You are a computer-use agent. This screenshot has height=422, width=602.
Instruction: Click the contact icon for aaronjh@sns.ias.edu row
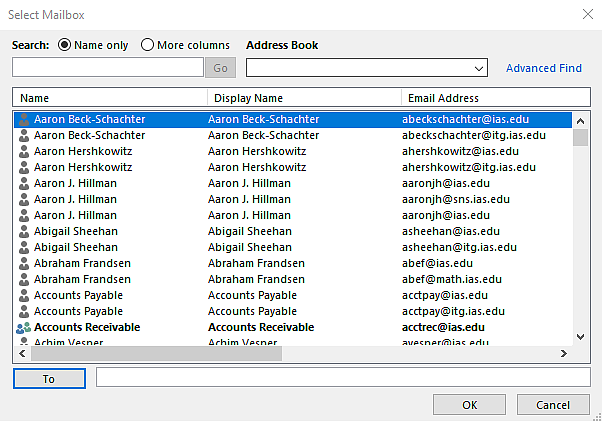[x=24, y=199]
